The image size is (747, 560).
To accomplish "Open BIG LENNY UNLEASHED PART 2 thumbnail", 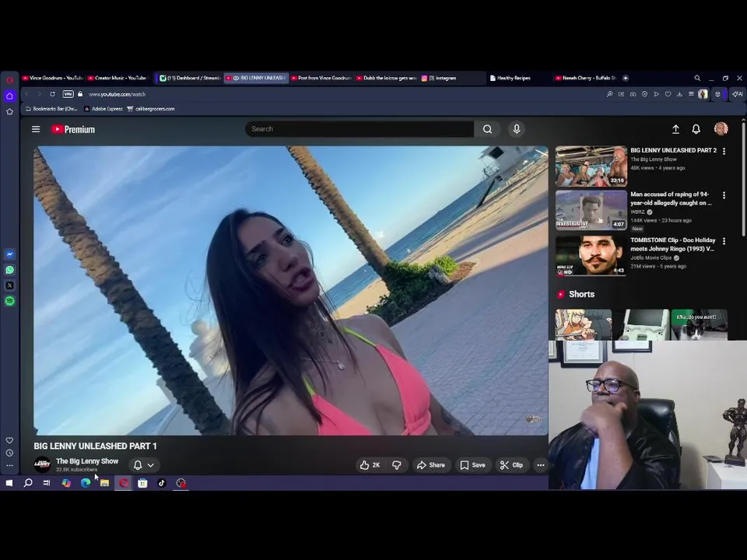I will (591, 166).
